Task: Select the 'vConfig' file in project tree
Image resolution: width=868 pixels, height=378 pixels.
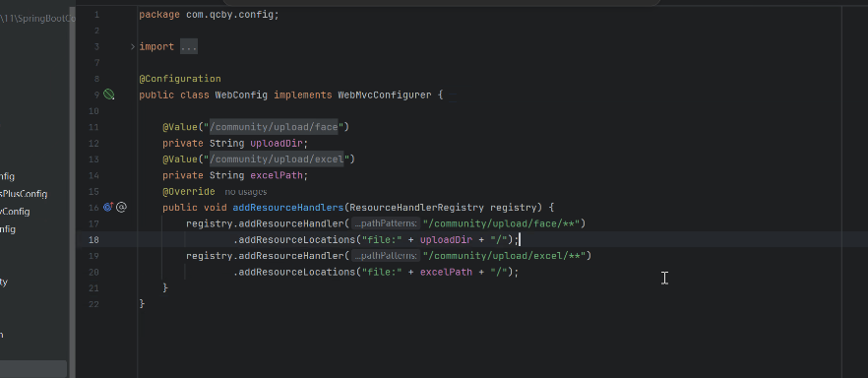Action: point(15,212)
